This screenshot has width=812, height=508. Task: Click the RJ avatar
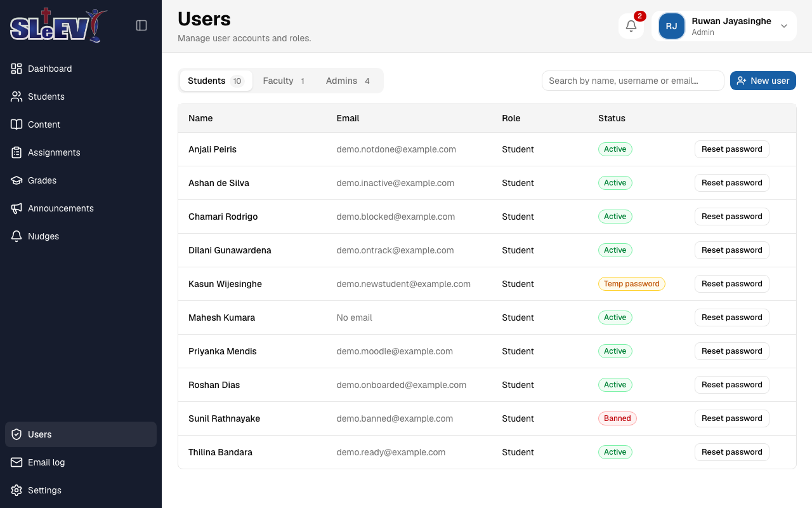(671, 26)
